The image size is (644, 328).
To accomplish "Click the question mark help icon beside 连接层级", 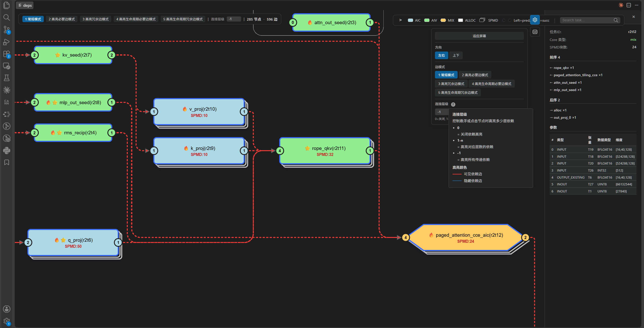I will tap(453, 104).
